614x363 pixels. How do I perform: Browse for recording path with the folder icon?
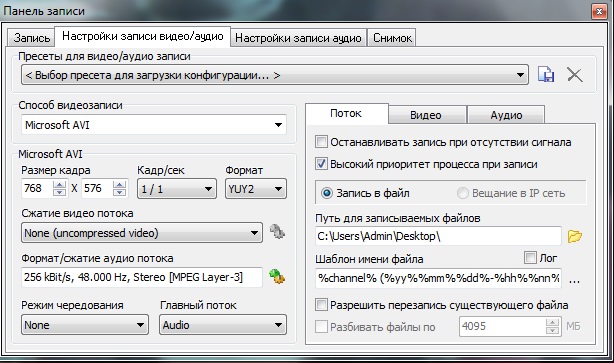coord(575,236)
